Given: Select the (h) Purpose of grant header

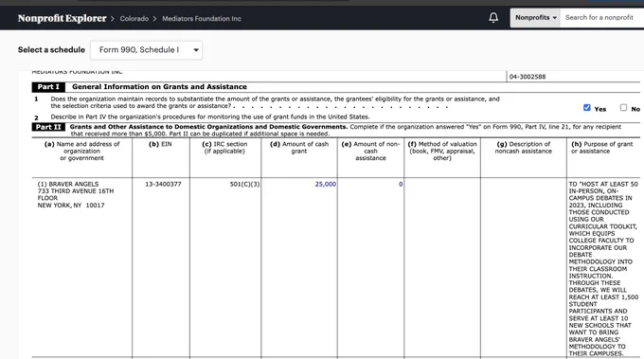Looking at the screenshot, I should (x=601, y=148).
